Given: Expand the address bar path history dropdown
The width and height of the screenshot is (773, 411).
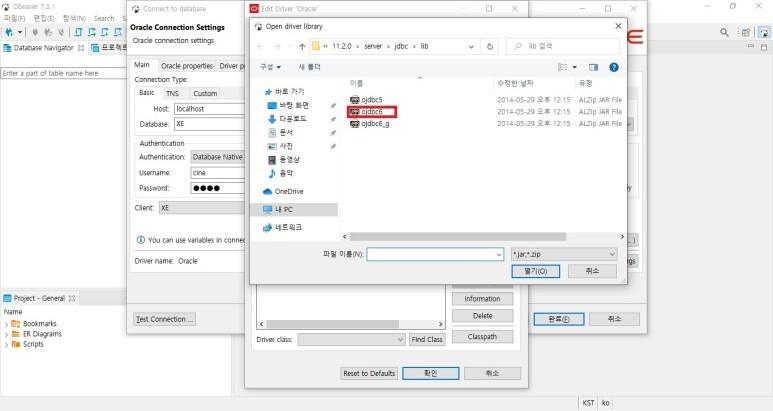Looking at the screenshot, I should click(x=471, y=46).
